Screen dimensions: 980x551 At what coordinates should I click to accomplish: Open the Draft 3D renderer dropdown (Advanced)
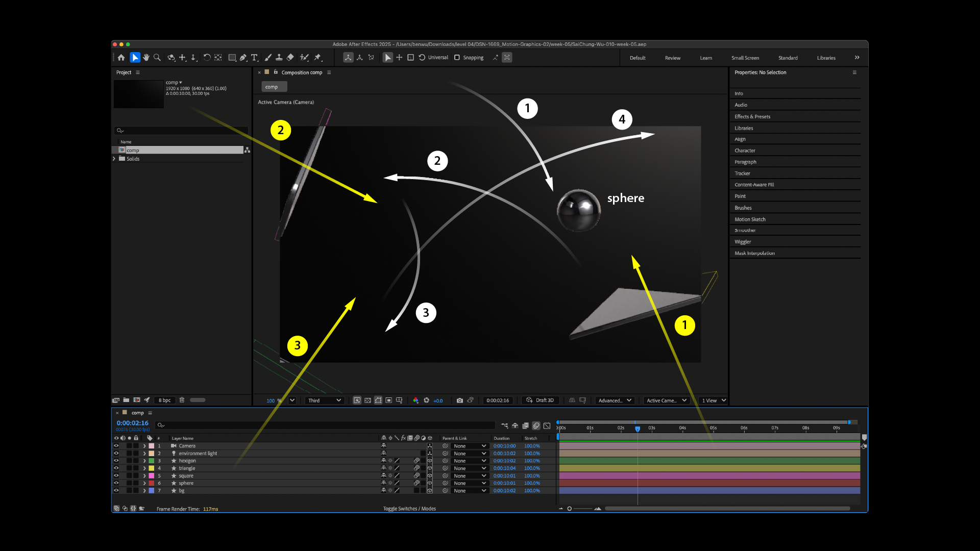click(x=615, y=400)
